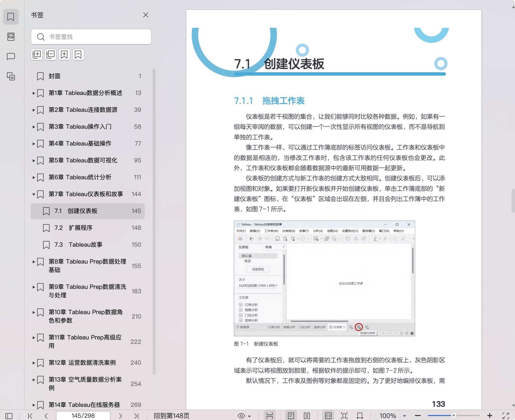Click the fit-width icon

pyautogui.click(x=360, y=416)
